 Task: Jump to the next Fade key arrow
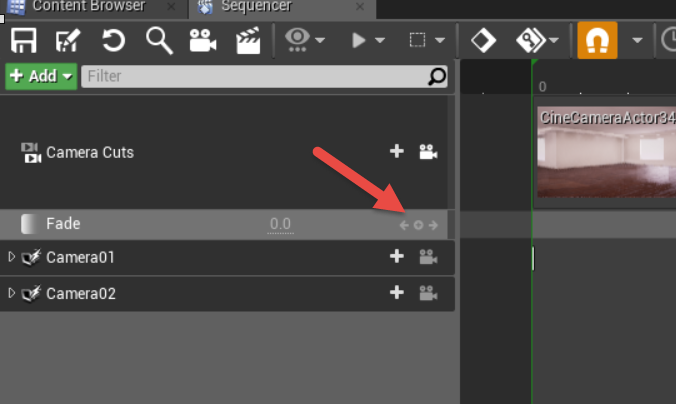point(433,225)
